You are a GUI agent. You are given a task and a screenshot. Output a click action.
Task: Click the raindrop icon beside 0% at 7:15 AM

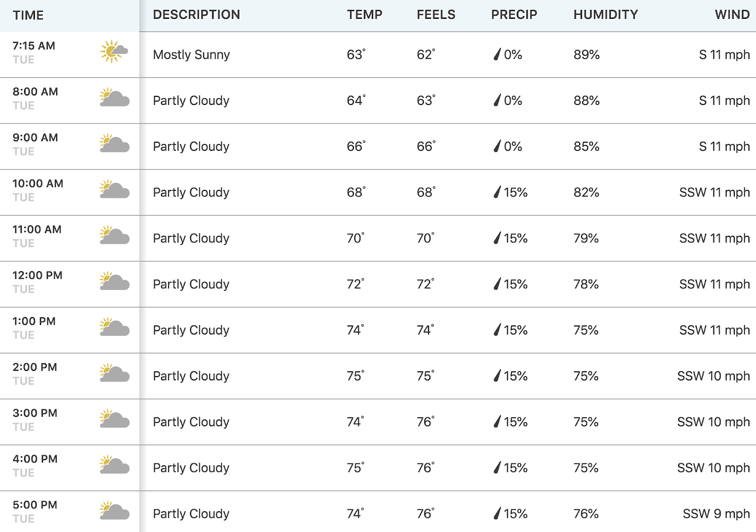(497, 54)
